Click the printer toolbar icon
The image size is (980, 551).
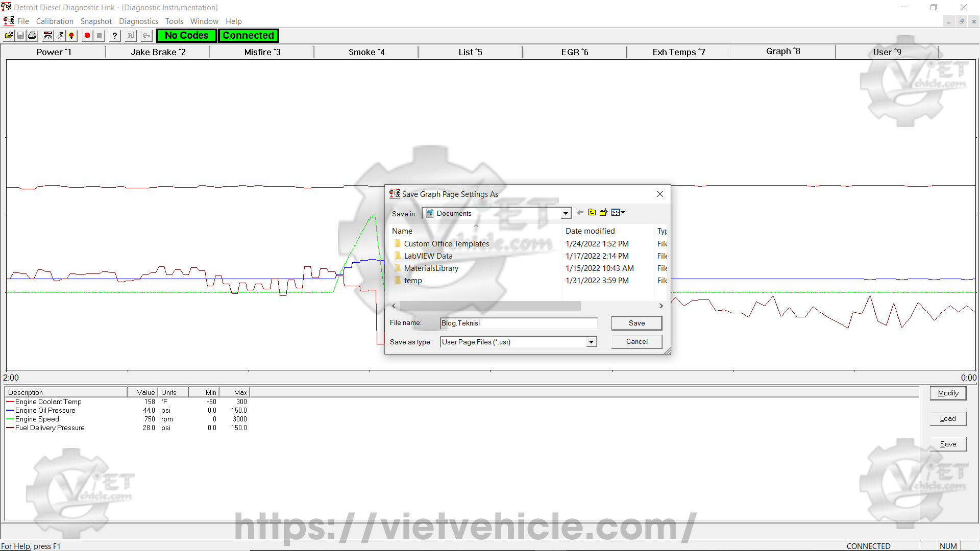(33, 36)
